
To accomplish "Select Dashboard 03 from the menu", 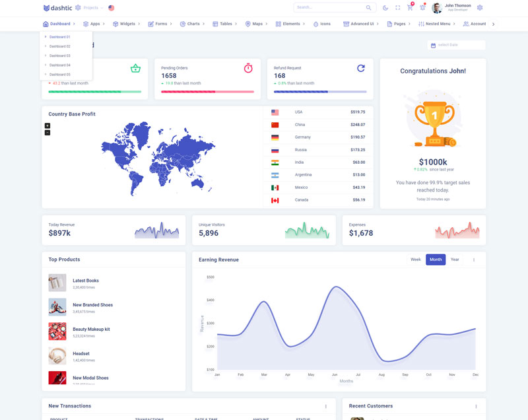I will pos(59,55).
